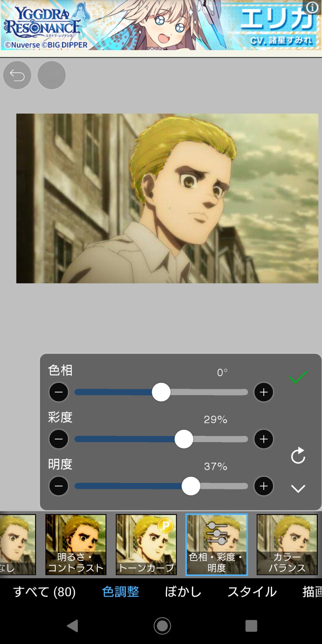Select the 明るさ・コントラスト filter thumbnail

tap(76, 545)
